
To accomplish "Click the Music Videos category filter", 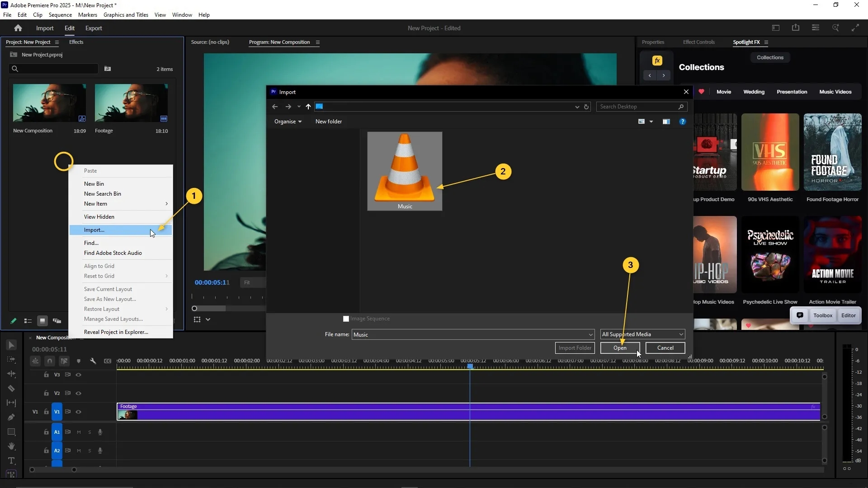I will tap(835, 92).
